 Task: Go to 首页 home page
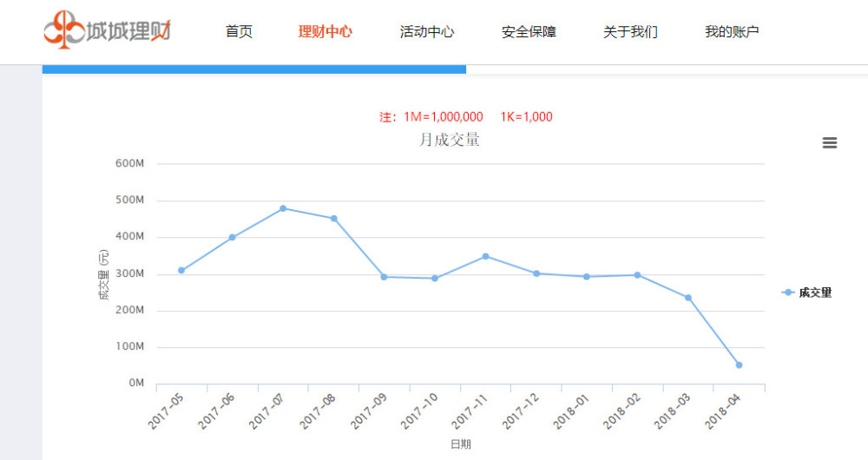pyautogui.click(x=239, y=32)
